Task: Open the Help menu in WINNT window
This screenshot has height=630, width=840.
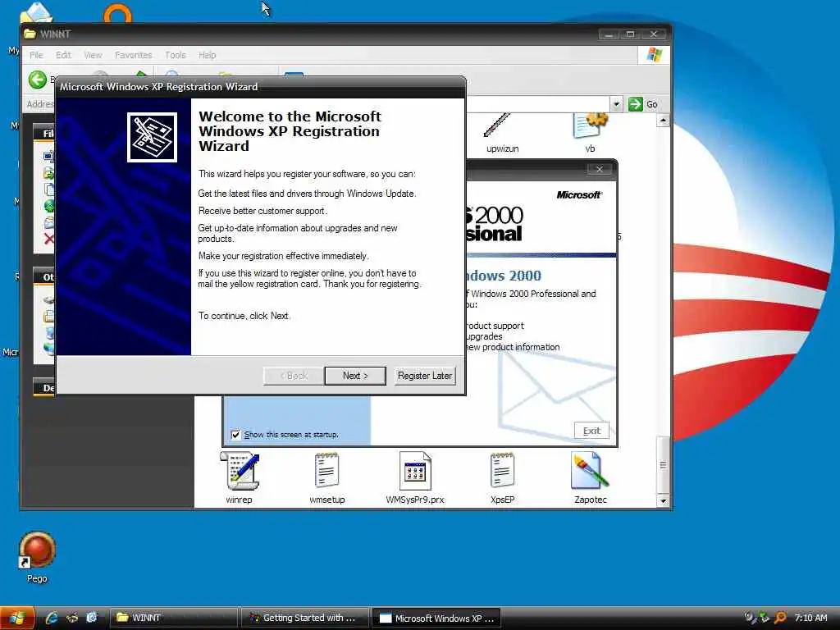Action: click(207, 55)
